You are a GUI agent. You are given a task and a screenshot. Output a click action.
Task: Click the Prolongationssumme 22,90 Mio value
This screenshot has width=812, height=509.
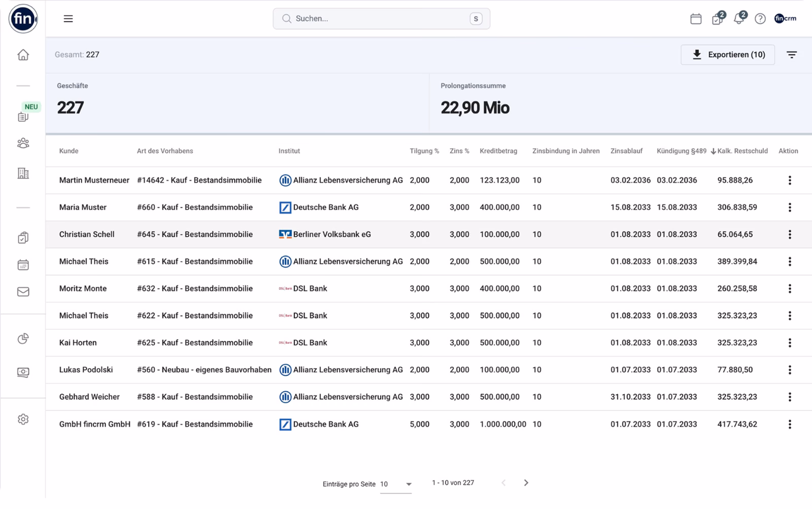click(x=475, y=108)
